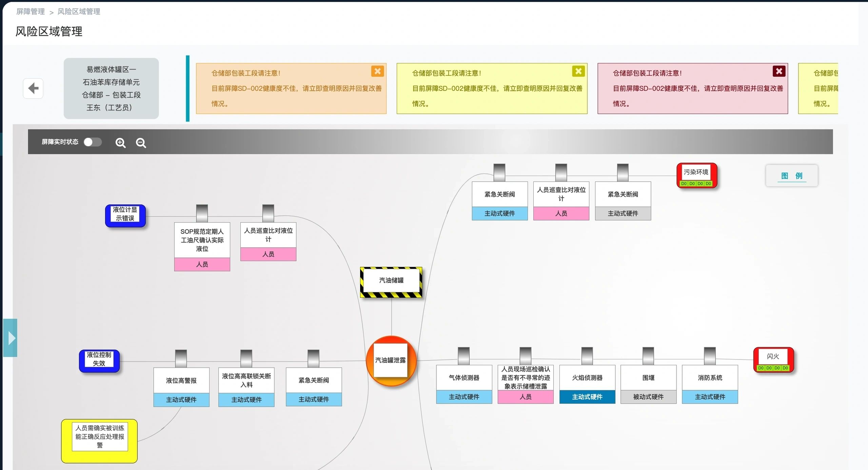Close the pink alert notification
Viewport: 868px width, 470px height.
click(779, 71)
